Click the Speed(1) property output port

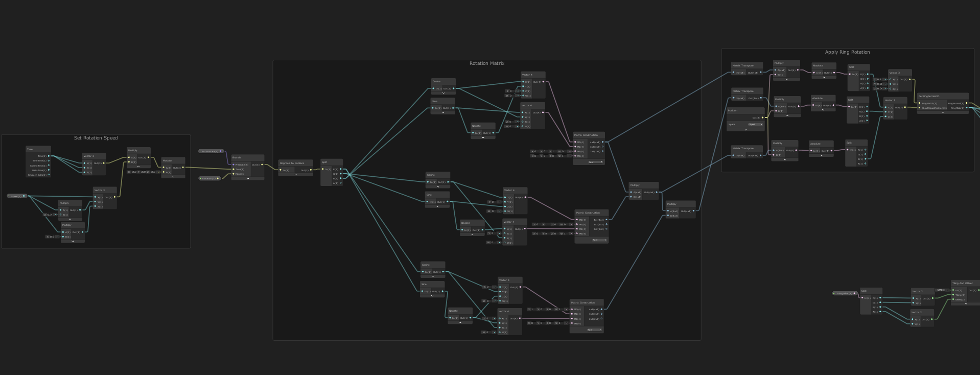pos(24,196)
